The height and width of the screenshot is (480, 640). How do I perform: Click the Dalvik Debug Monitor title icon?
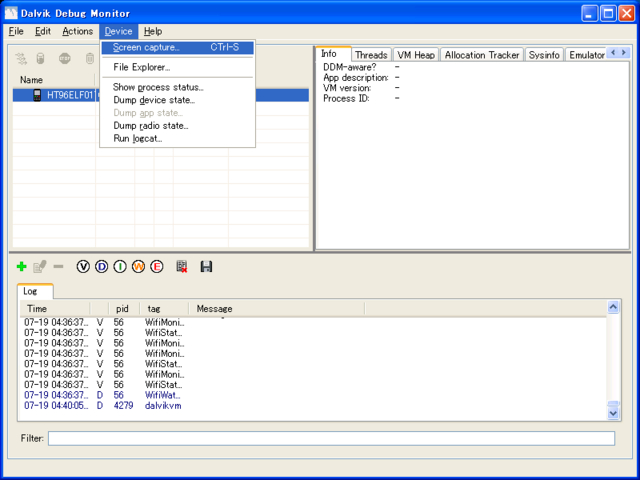11,13
